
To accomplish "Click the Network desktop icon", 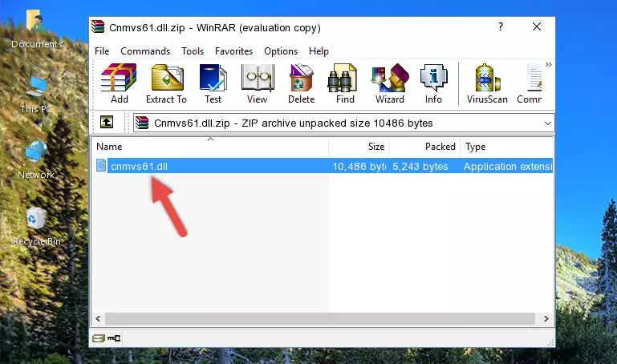I will [36, 160].
